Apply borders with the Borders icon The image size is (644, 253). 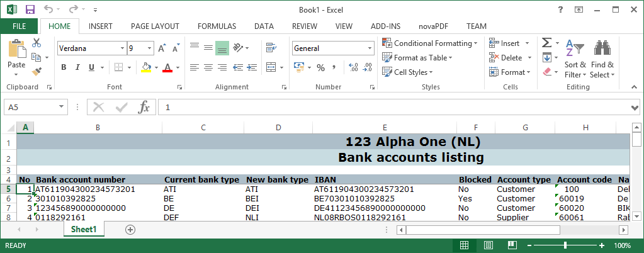click(x=119, y=67)
